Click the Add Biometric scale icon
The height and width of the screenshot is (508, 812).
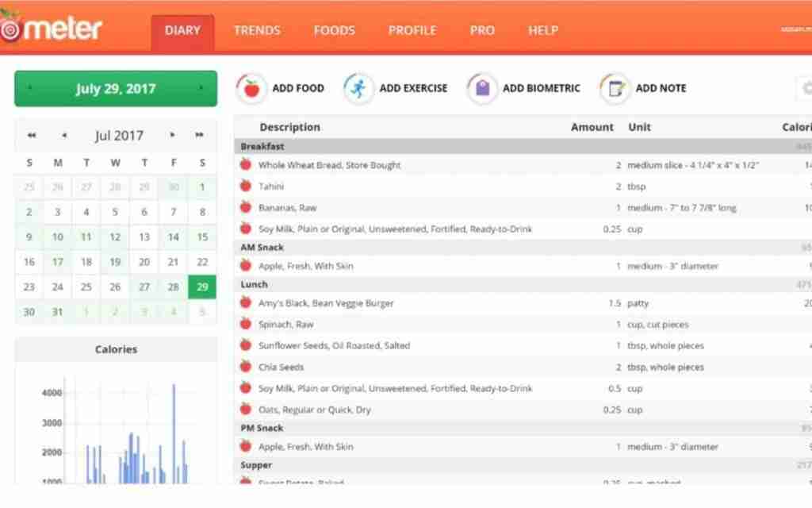(x=482, y=89)
